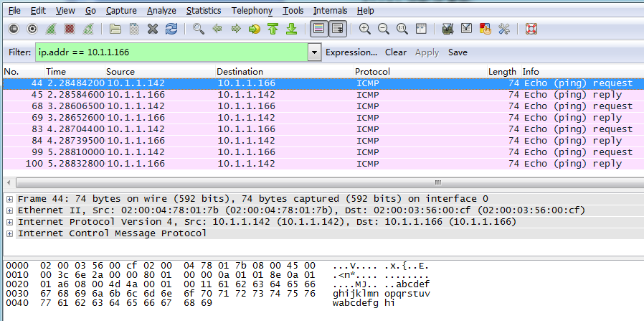Open the Go menu
Screen dimensions: 644x321
point(90,11)
